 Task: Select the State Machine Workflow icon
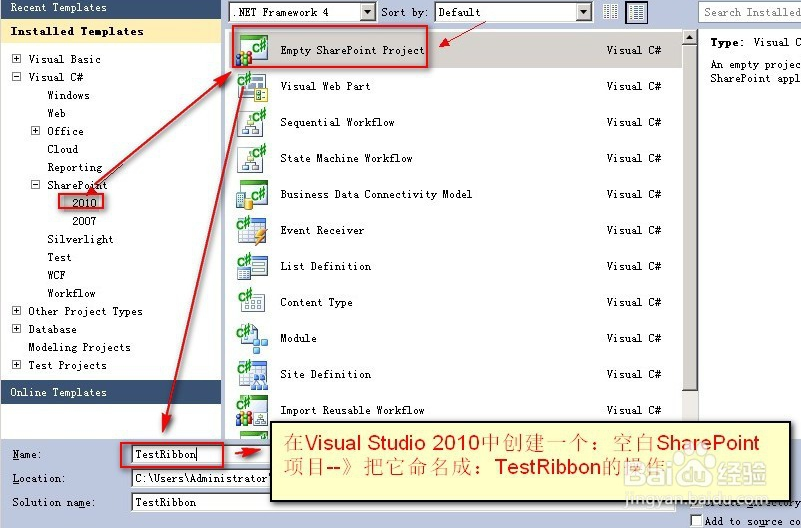(252, 158)
